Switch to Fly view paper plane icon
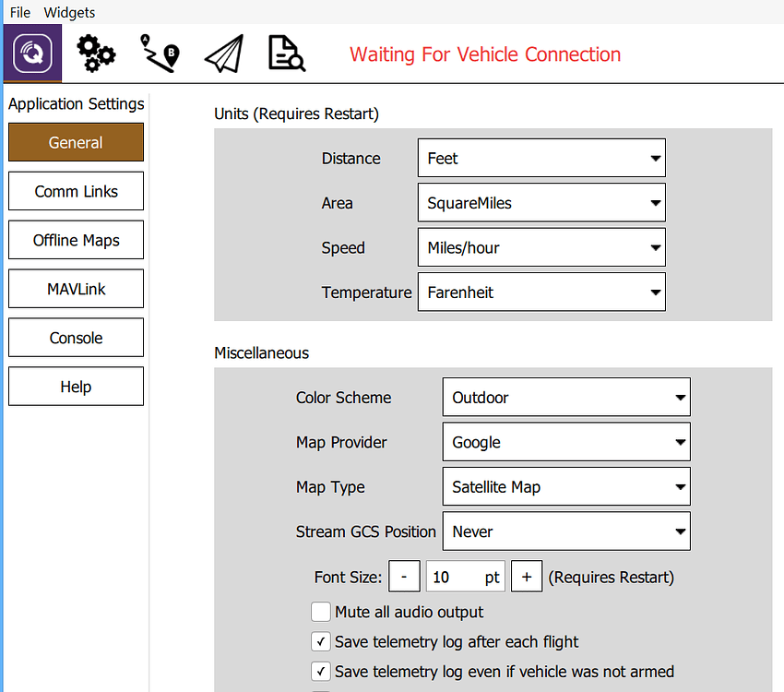The image size is (784, 692). (224, 54)
